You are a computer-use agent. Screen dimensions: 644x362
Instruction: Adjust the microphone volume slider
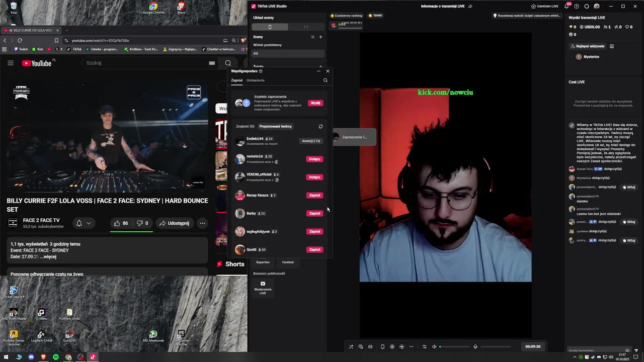tap(496, 346)
